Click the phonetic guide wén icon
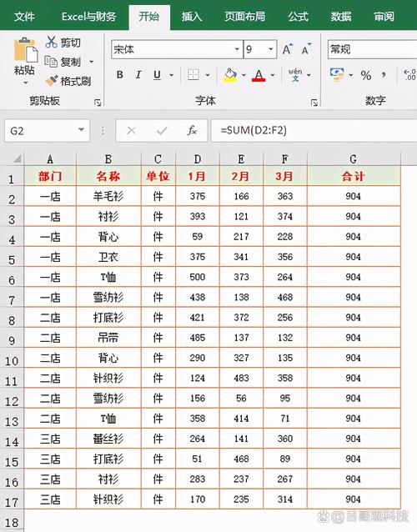This screenshot has width=417, height=532. coord(295,75)
